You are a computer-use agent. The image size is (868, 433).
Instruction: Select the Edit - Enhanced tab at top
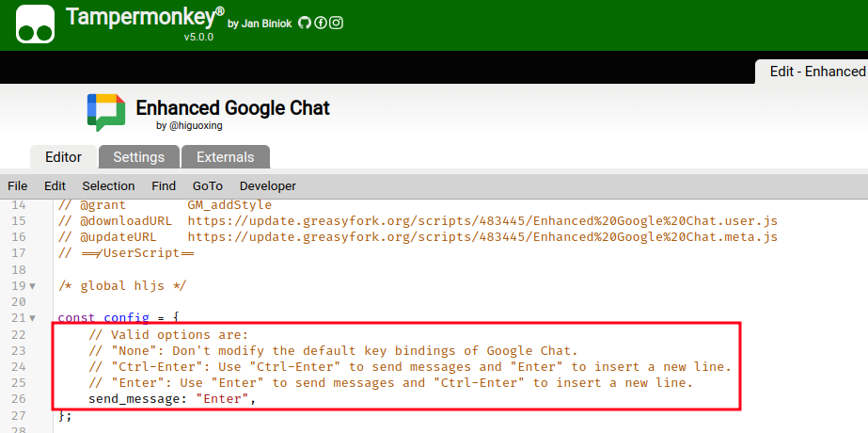click(813, 72)
